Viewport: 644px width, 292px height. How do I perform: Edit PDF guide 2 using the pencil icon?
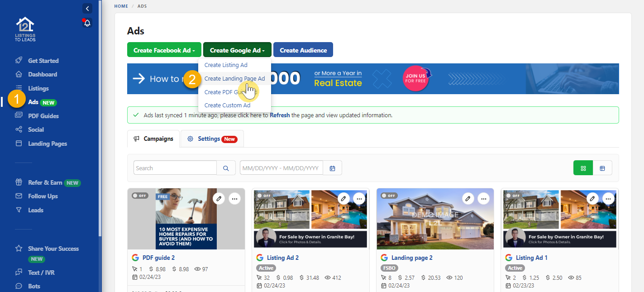point(219,198)
